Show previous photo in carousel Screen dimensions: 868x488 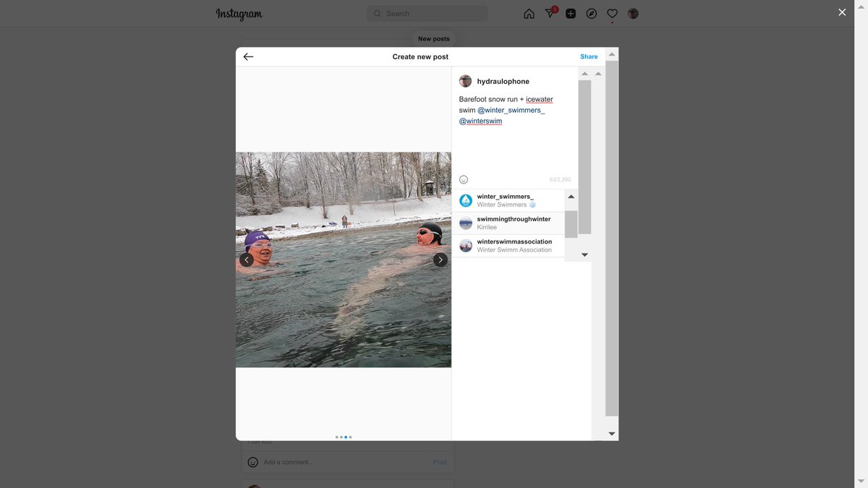coord(247,260)
